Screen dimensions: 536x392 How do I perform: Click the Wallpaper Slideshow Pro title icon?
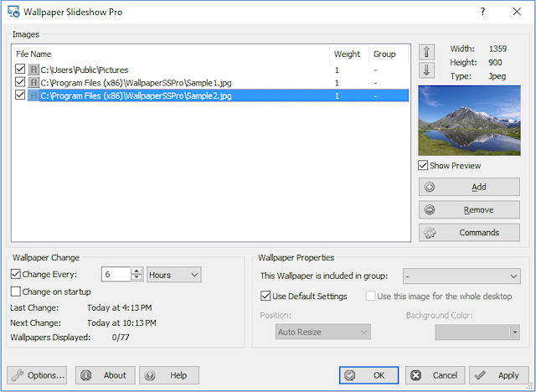13,12
